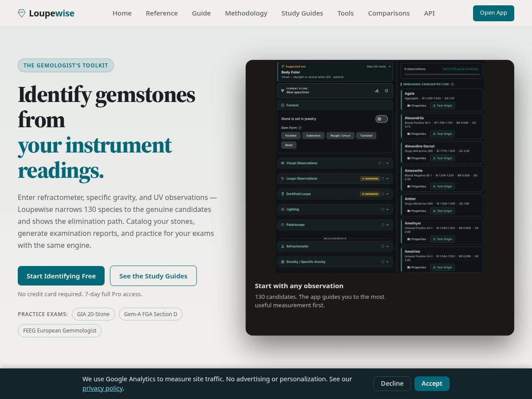The width and height of the screenshot is (532, 399).
Task: Select the Cabochon gem form chip
Action: 313,136
